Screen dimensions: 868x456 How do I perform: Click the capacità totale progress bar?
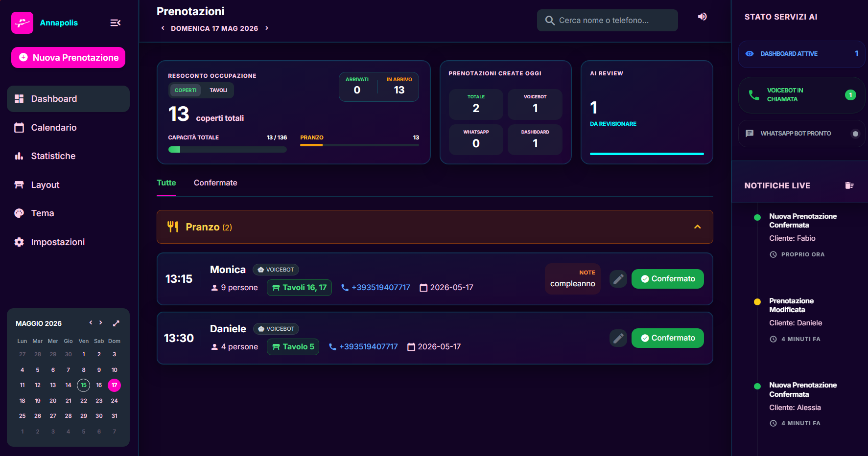[x=228, y=150]
